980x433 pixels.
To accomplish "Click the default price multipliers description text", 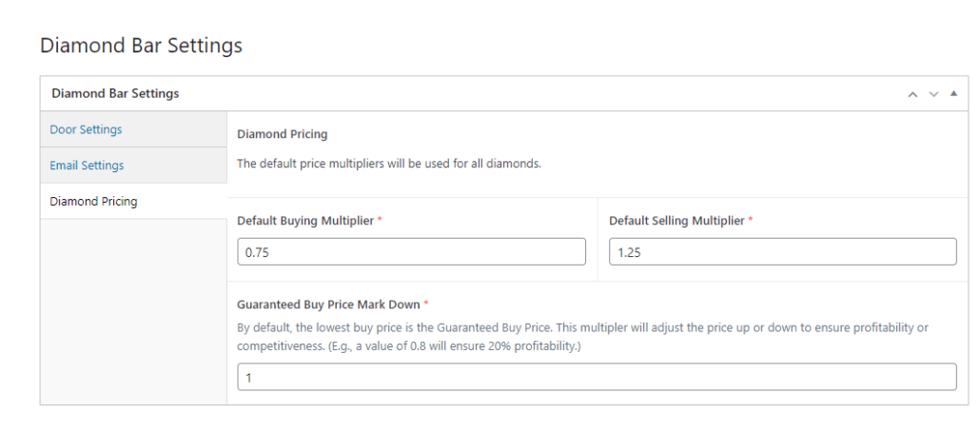I will [x=388, y=164].
